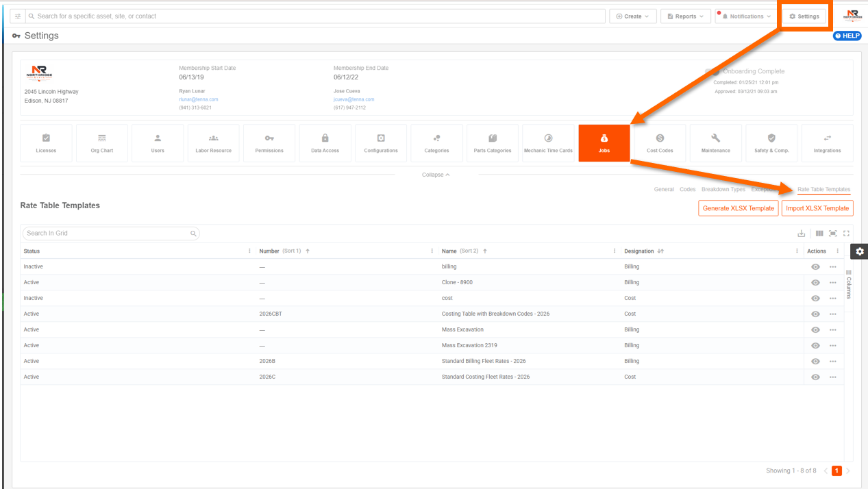Open the Configurations tile

pyautogui.click(x=381, y=143)
